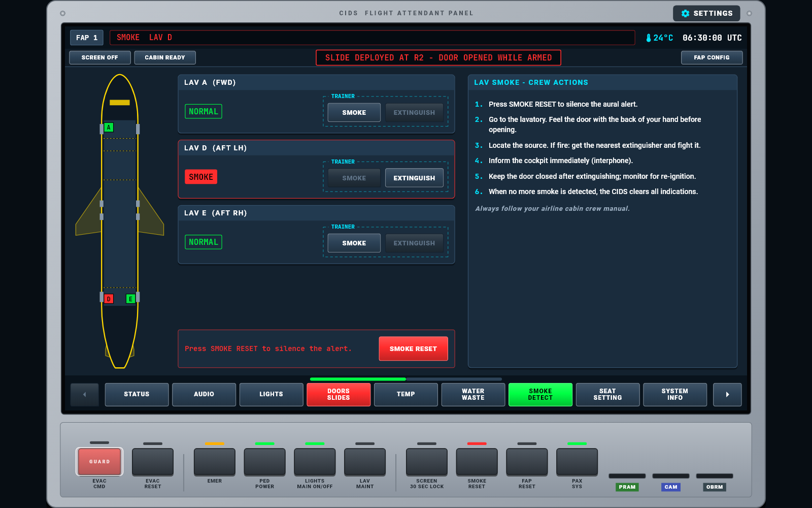This screenshot has height=508, width=812.
Task: Switch to the TEMP tab
Action: (x=406, y=394)
